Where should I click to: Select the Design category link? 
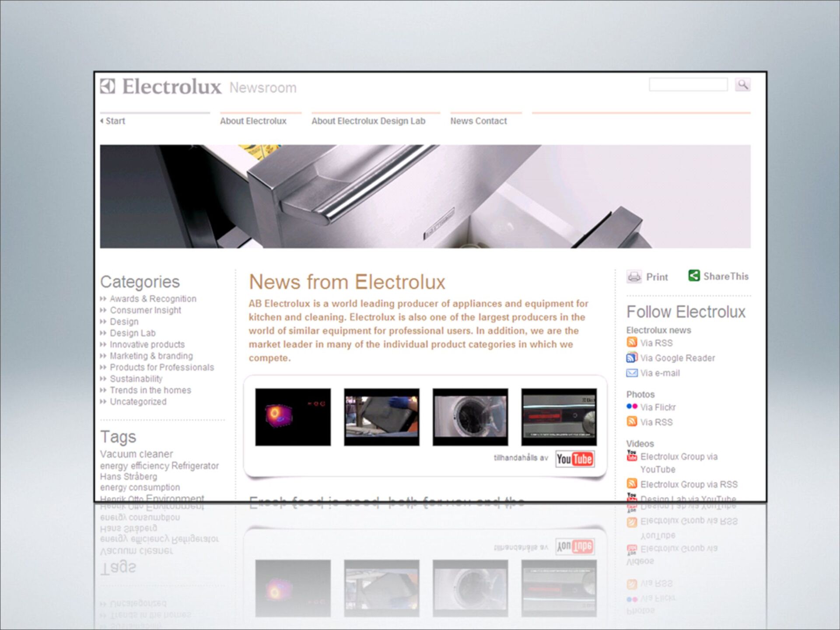click(x=124, y=322)
